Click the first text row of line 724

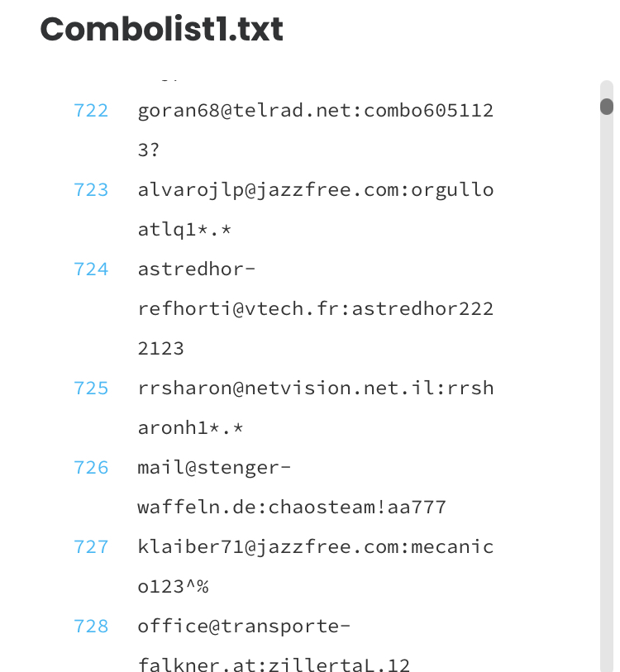[197, 269]
